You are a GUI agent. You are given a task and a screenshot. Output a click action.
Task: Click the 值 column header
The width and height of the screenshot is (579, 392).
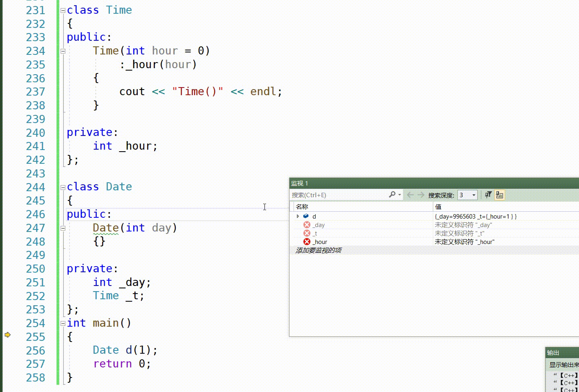tap(438, 206)
